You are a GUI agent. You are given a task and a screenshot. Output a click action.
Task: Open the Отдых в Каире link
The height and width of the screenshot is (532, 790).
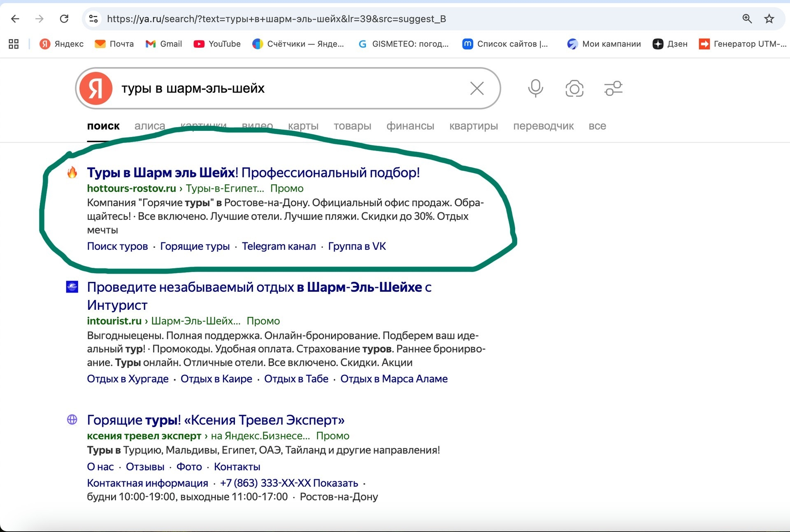point(216,379)
